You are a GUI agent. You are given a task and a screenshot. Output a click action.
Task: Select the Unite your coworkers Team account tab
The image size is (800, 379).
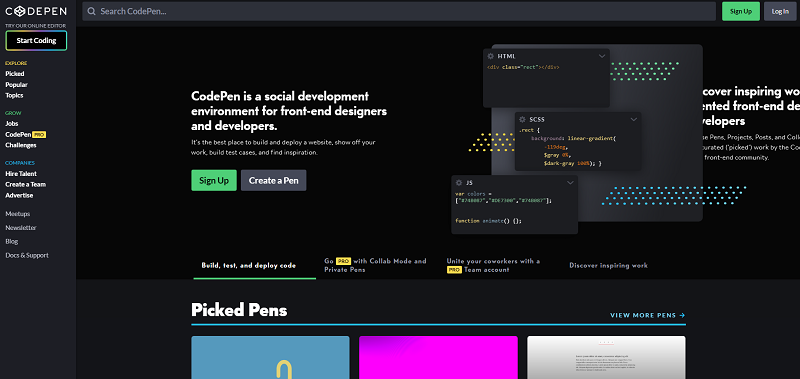(493, 265)
